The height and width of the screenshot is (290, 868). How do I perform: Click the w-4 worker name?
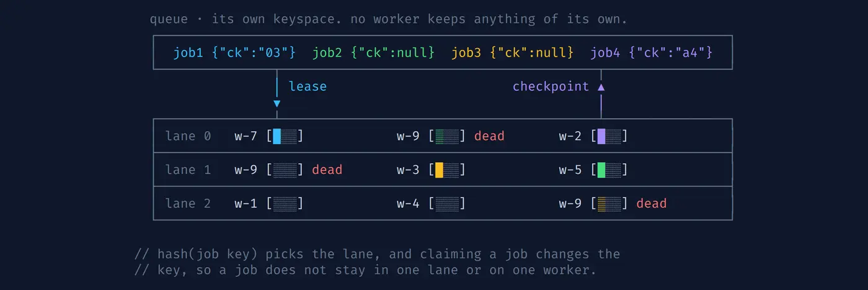click(x=408, y=203)
